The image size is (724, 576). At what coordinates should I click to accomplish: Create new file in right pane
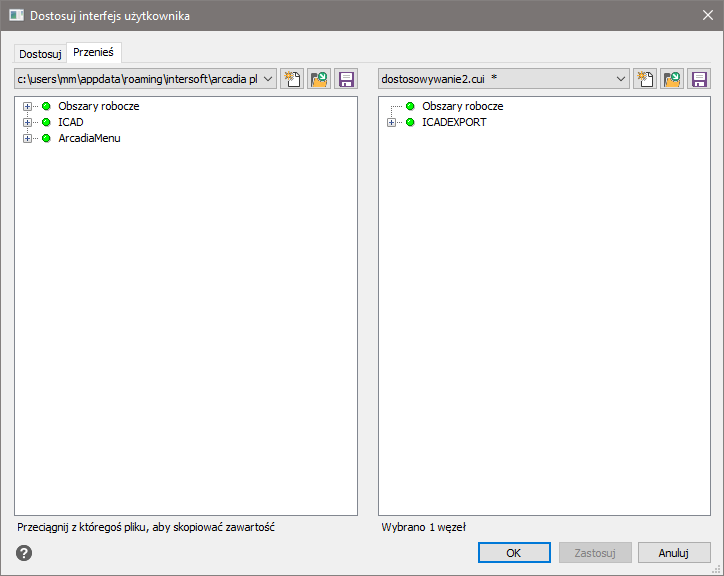tap(646, 79)
